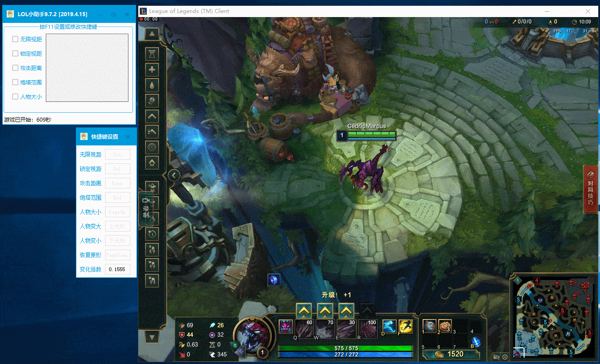This screenshot has width=600, height=364.
Task: Click the minimap camera mute icon
Action: click(x=496, y=357)
